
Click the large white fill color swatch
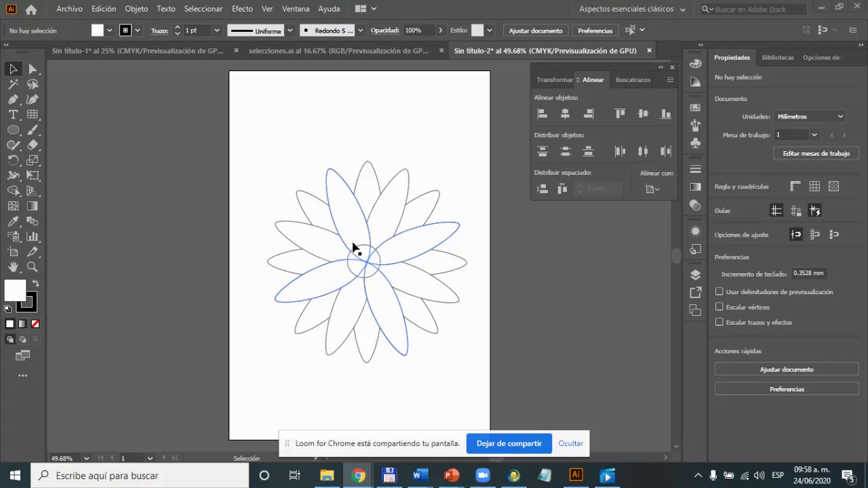click(15, 290)
